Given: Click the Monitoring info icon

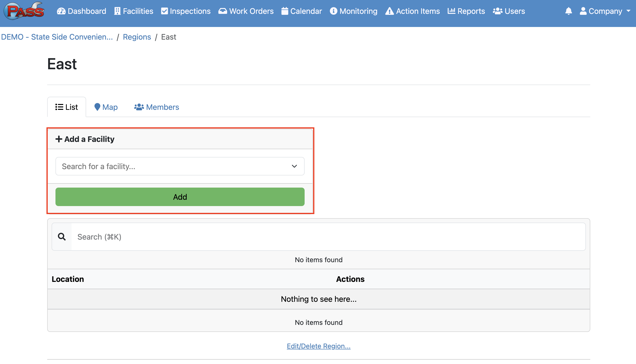Looking at the screenshot, I should click(x=333, y=11).
